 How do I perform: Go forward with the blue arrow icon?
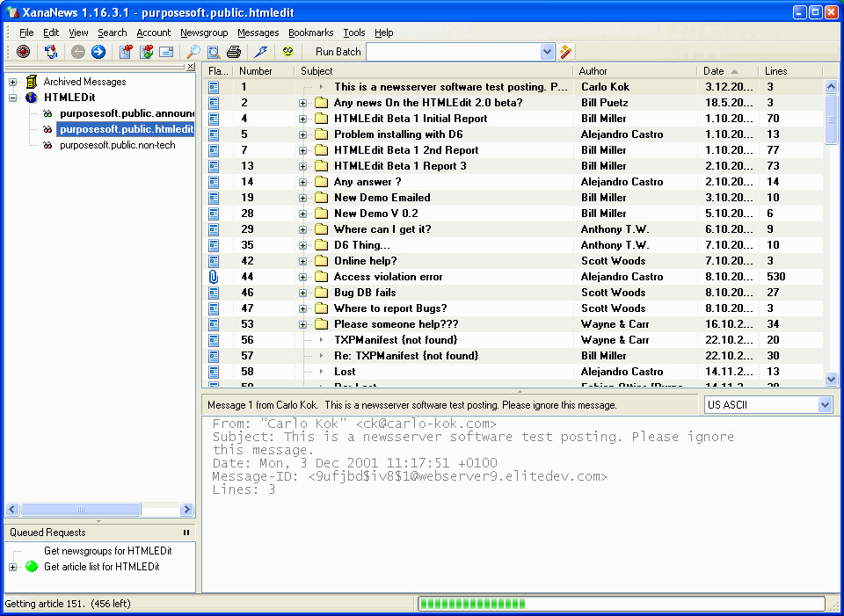[98, 52]
